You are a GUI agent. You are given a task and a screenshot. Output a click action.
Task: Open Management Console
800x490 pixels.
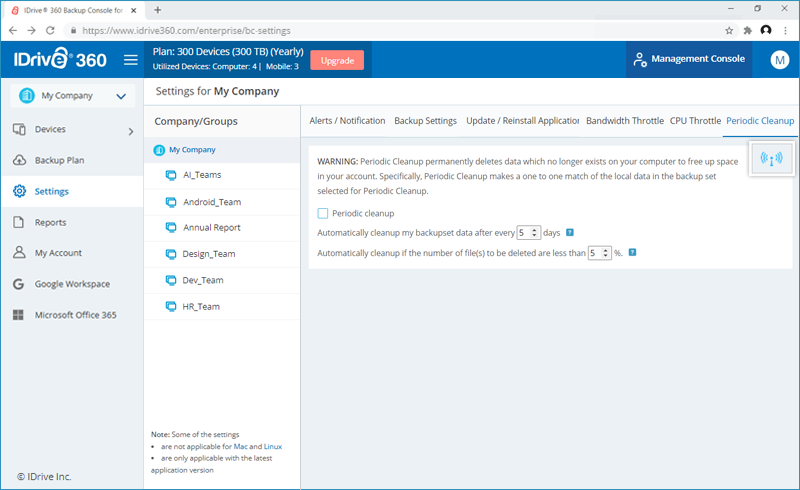tap(689, 59)
